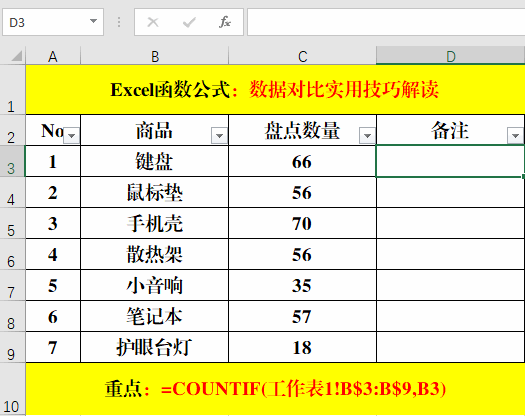Select the quantity cell showing 66
This screenshot has width=525, height=416.
click(x=302, y=161)
